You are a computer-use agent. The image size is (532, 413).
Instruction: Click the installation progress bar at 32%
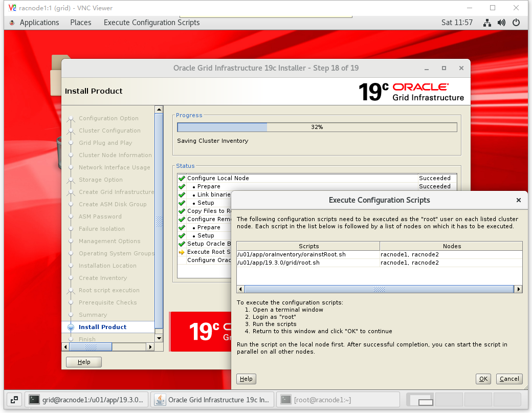pyautogui.click(x=317, y=127)
